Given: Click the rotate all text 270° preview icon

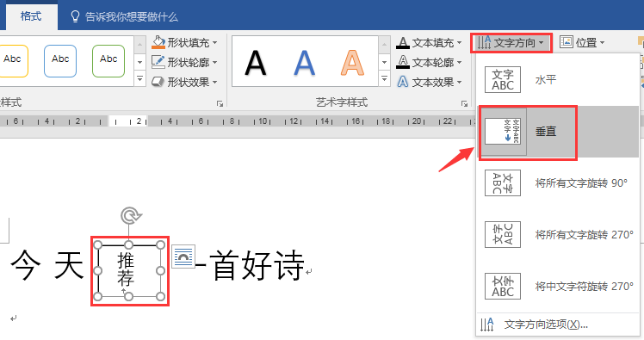Looking at the screenshot, I should [503, 234].
